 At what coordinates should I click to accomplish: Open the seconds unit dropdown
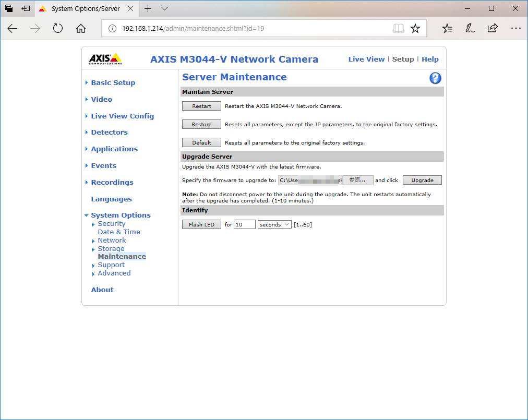click(x=274, y=225)
